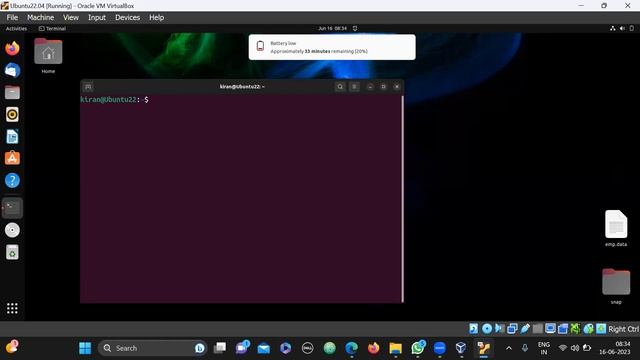Open the Mail app from Windows taskbar
The width and height of the screenshot is (640, 360).
[264, 348]
